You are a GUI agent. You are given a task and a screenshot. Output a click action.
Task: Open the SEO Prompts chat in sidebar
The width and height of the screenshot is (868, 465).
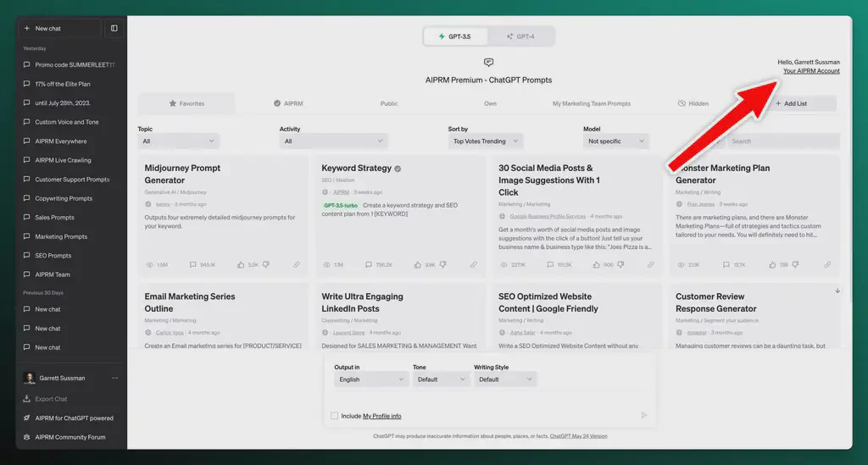pos(53,256)
